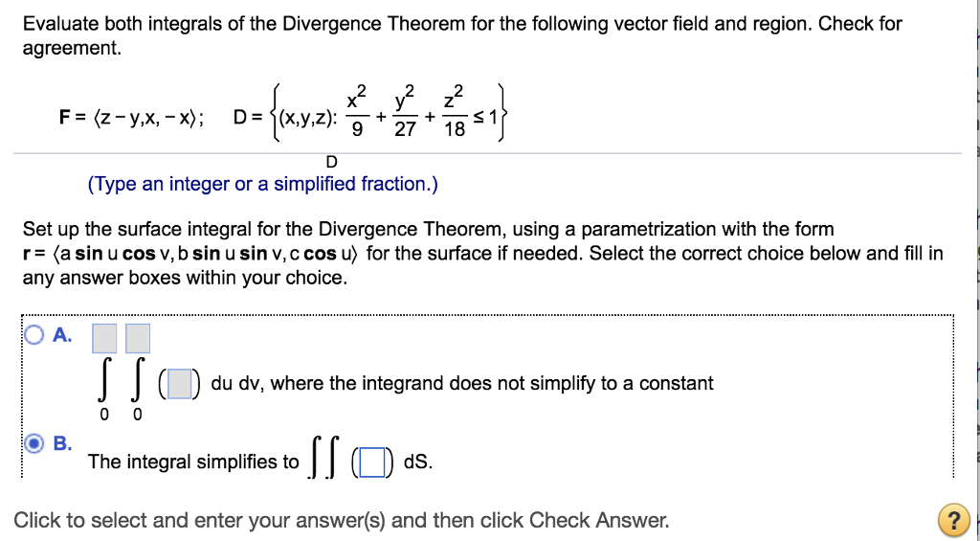Viewport: 980px width, 541px height.
Task: Click the first upper-limit box in choice A
Action: (104, 338)
